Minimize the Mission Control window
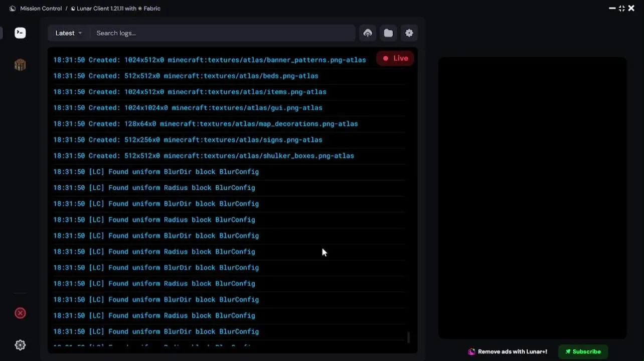Image resolution: width=644 pixels, height=361 pixels. 612,8
